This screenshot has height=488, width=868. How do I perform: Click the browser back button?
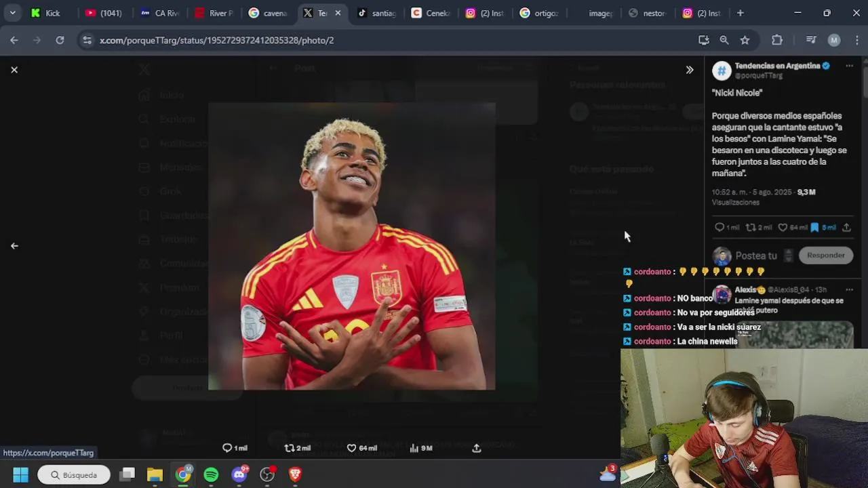14,41
